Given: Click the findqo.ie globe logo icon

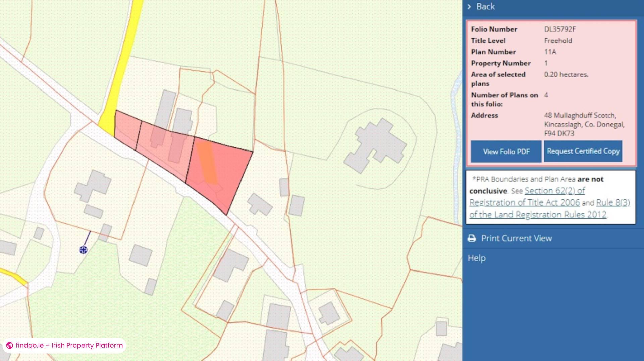Looking at the screenshot, I should tap(10, 345).
